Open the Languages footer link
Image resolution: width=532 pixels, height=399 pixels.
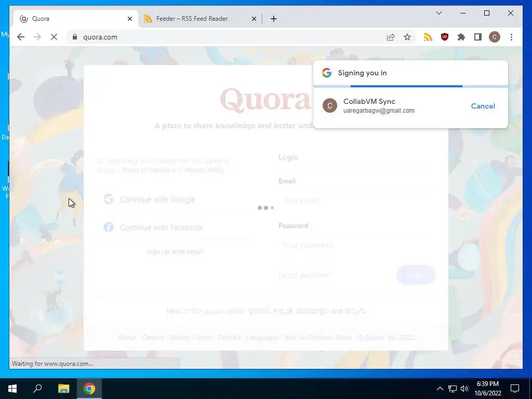(x=262, y=337)
